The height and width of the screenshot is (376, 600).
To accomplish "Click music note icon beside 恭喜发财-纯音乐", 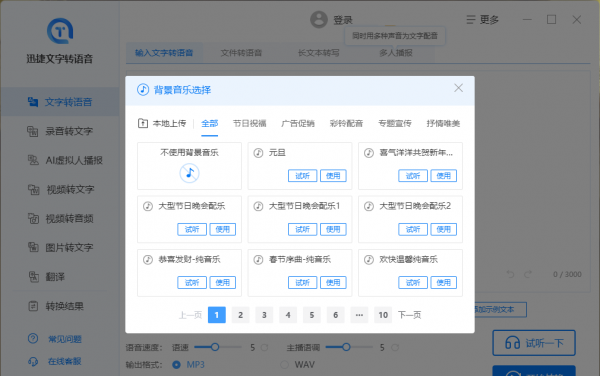I will pyautogui.click(x=148, y=260).
